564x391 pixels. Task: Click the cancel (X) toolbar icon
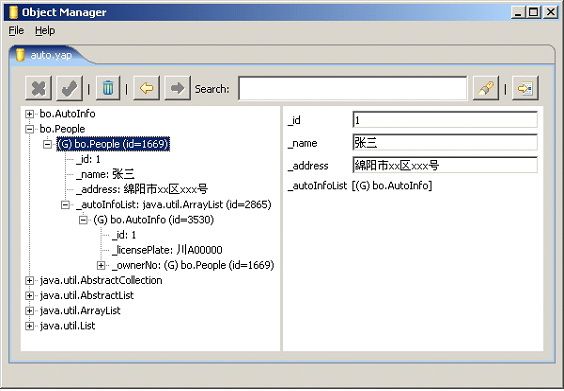(38, 88)
